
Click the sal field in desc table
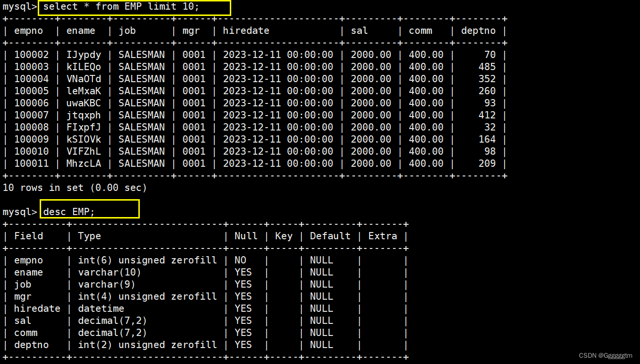tap(23, 320)
